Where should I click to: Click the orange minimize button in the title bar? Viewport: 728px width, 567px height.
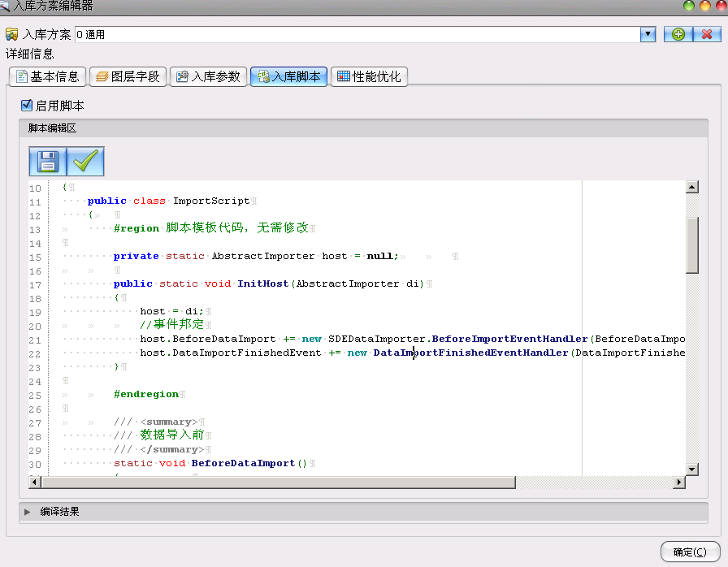pyautogui.click(x=705, y=6)
